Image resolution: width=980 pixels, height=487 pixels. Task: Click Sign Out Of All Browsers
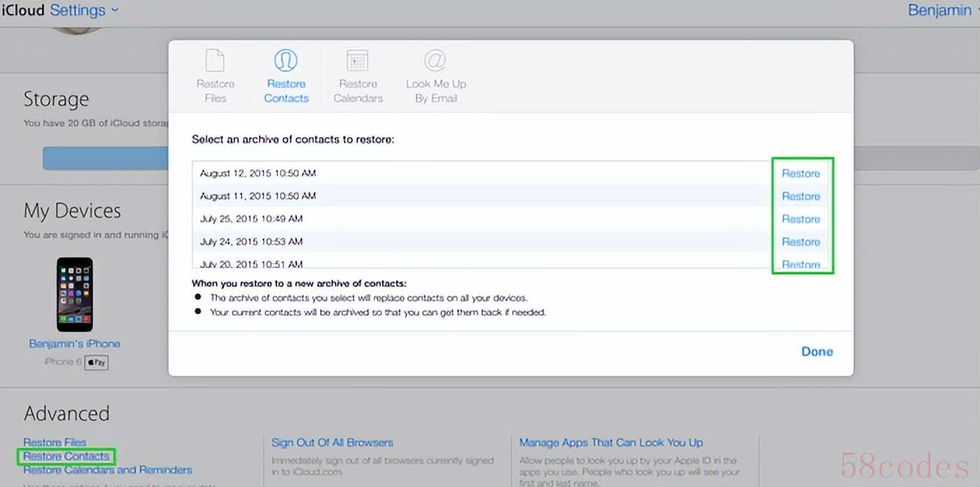[332, 443]
